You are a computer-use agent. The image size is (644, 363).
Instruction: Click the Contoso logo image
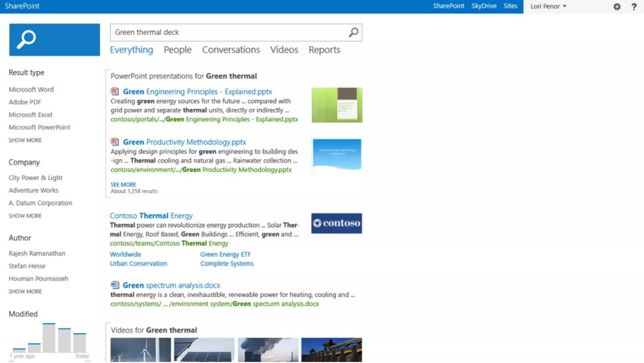(x=336, y=223)
